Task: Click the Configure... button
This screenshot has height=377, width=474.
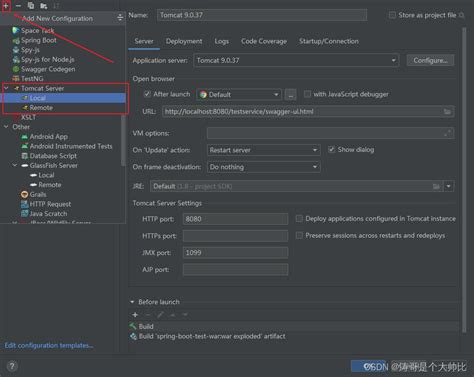Action: point(430,60)
